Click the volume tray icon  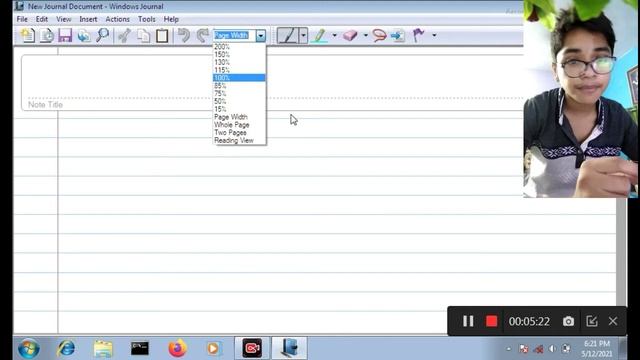tap(552, 349)
